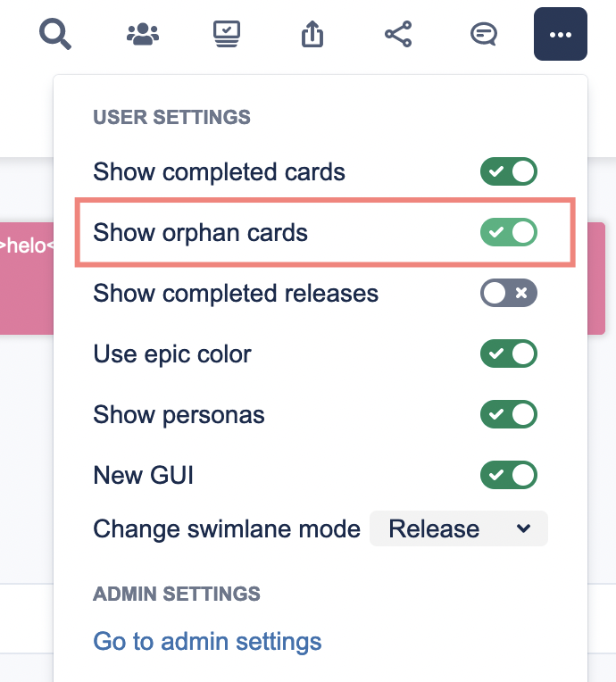Image resolution: width=616 pixels, height=682 pixels.
Task: Click the Show completed releases label
Action: point(236,293)
